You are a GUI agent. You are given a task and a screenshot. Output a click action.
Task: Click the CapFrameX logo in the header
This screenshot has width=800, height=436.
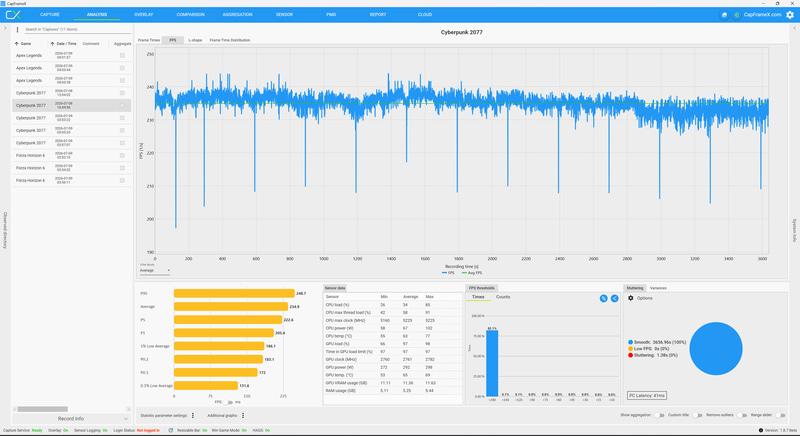13,15
